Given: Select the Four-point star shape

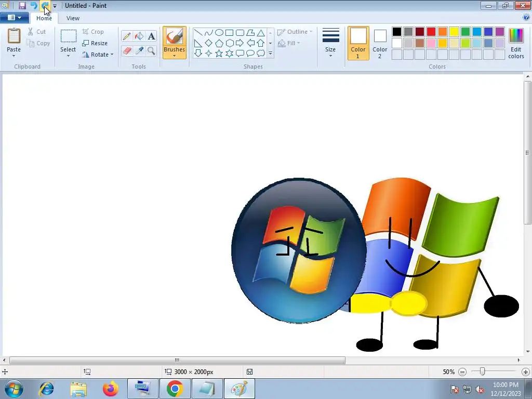Looking at the screenshot, I should 209,54.
